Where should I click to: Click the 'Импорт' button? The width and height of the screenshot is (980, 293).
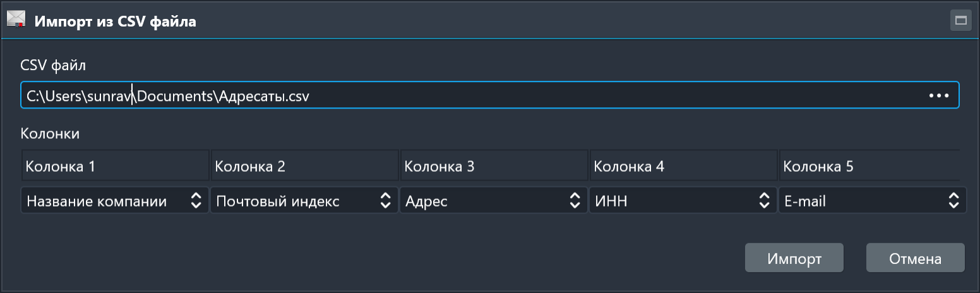794,258
